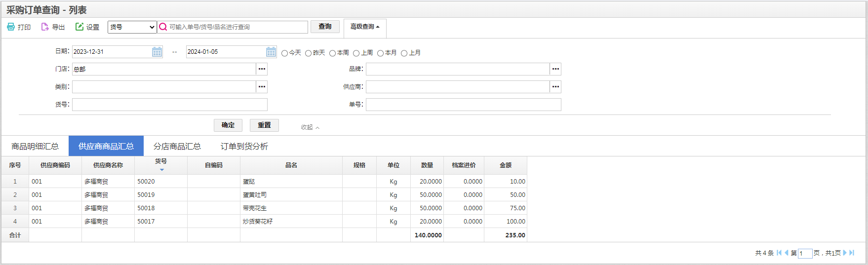This screenshot has height=265, width=868.
Task: Click the 导出 export icon
Action: pyautogui.click(x=45, y=27)
